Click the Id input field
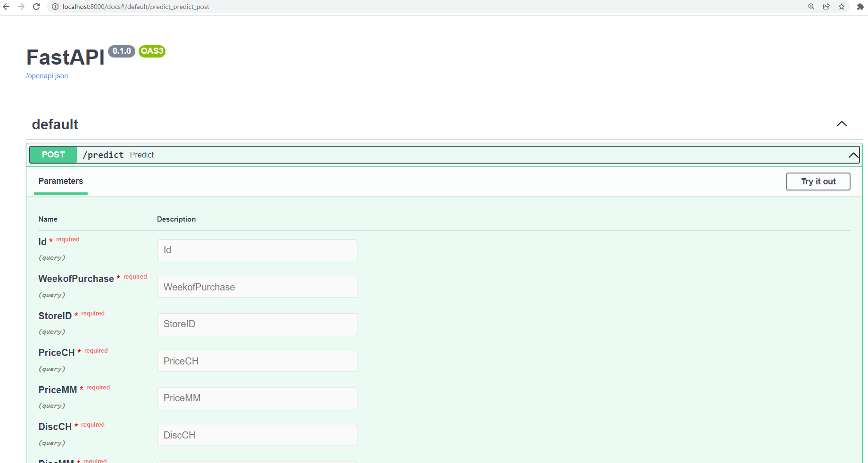This screenshot has width=868, height=463. pos(257,250)
